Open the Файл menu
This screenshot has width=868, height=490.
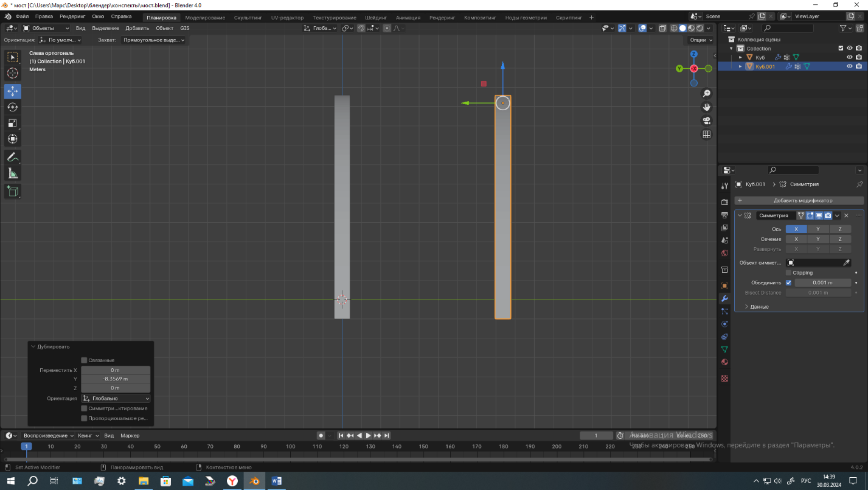22,16
